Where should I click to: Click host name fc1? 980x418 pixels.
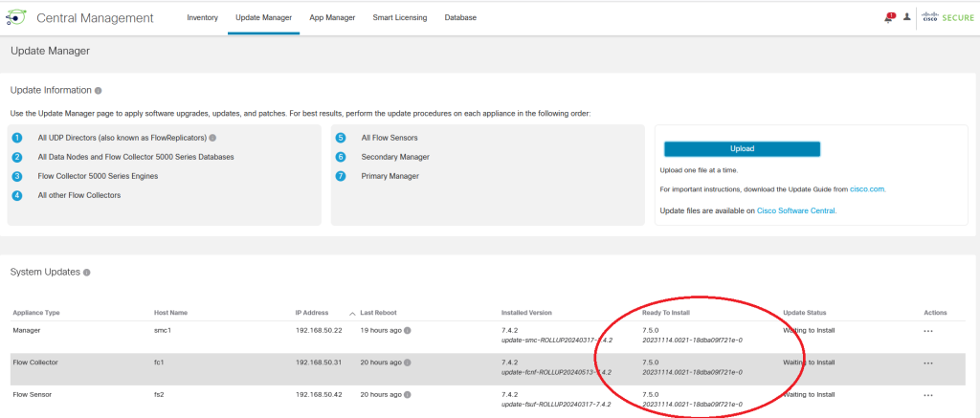click(159, 363)
